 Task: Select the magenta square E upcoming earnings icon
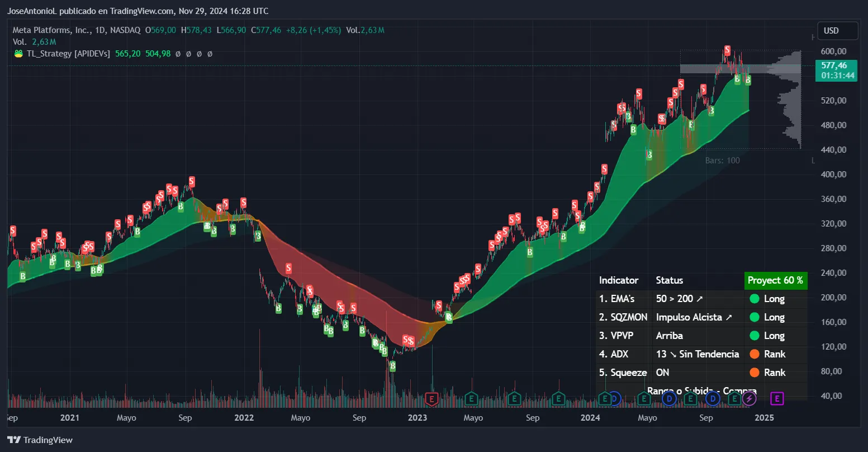point(777,398)
